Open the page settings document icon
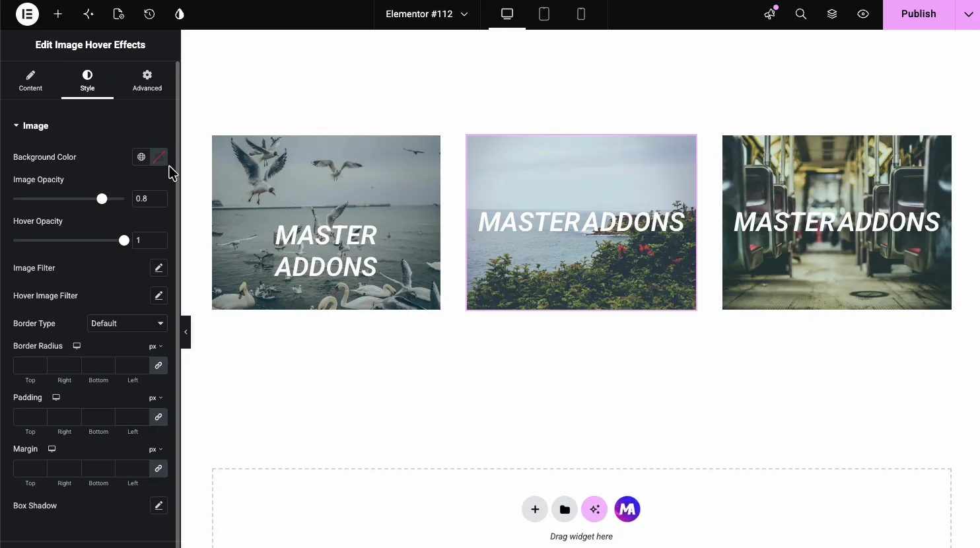Image resolution: width=980 pixels, height=548 pixels. pos(119,14)
